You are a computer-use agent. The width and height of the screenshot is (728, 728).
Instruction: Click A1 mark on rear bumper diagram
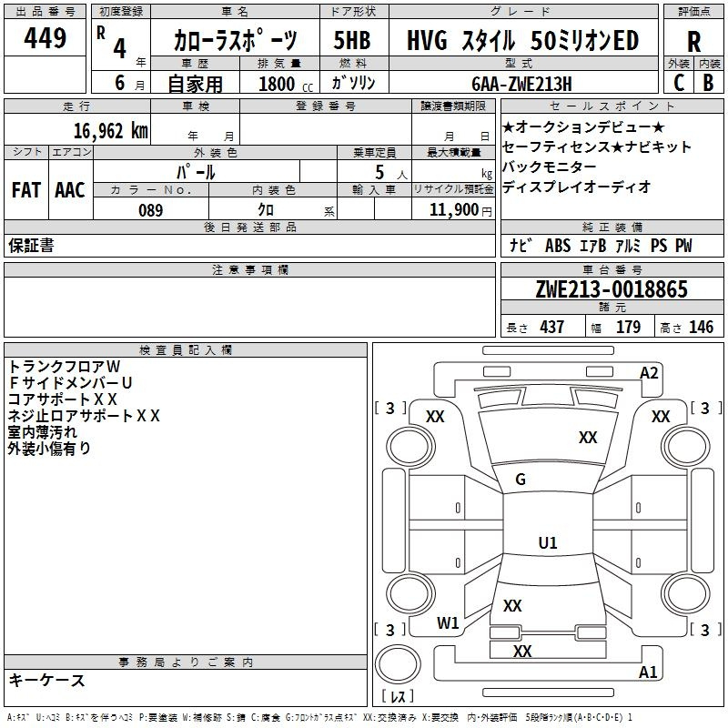click(x=648, y=672)
